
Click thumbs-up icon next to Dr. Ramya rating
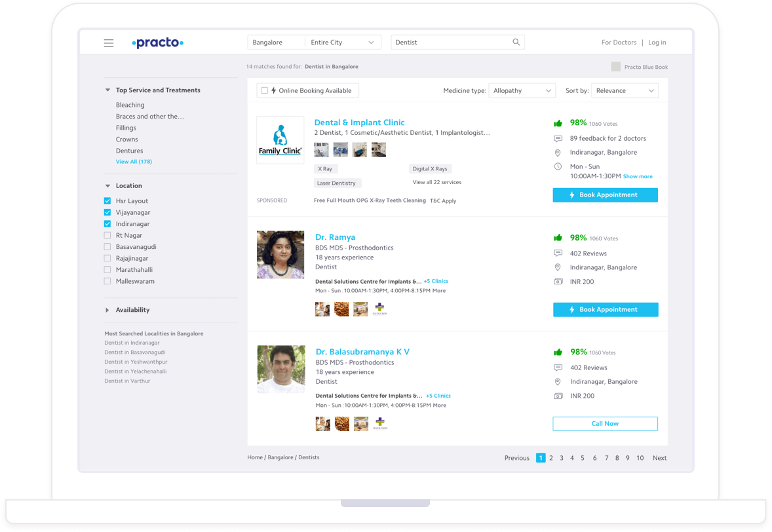[x=558, y=238]
